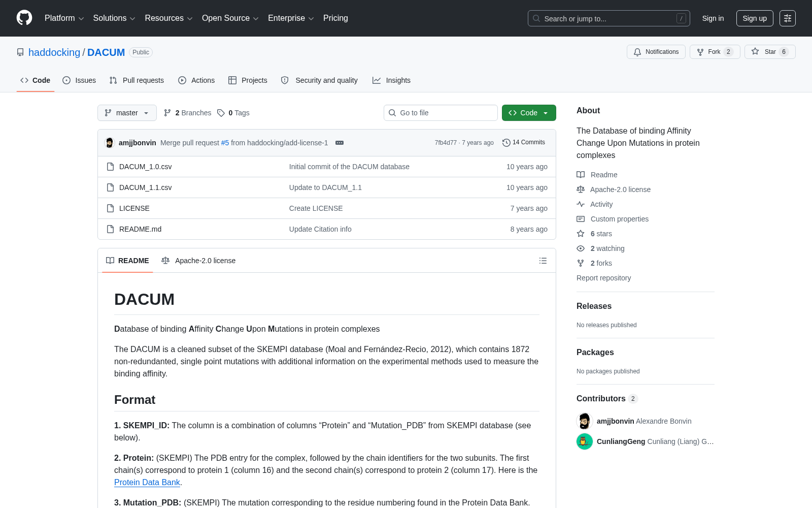View the 6 stars stargazers
Screen dimensions: 812x508
594,234
